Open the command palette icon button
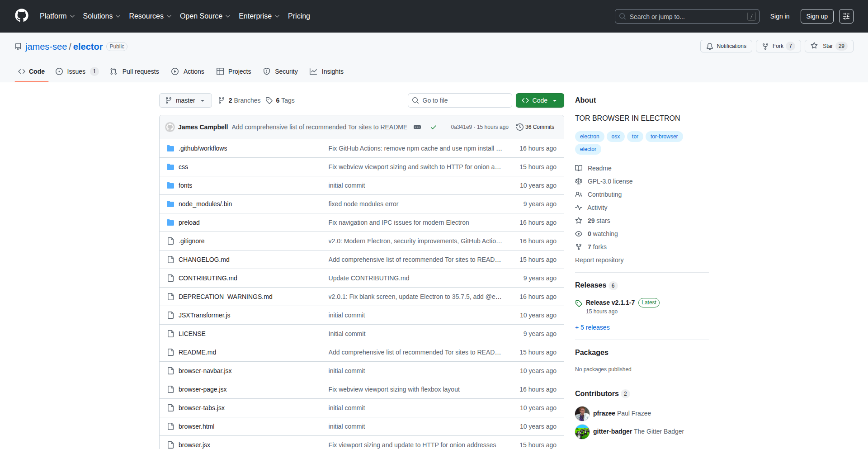 point(846,16)
